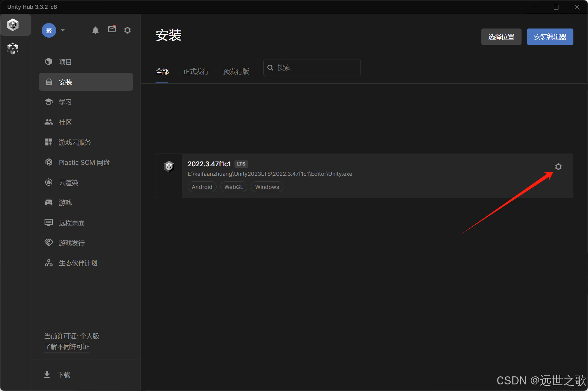Focus the 搜索 search field
Screen dimensions: 588x391
pyautogui.click(x=312, y=68)
